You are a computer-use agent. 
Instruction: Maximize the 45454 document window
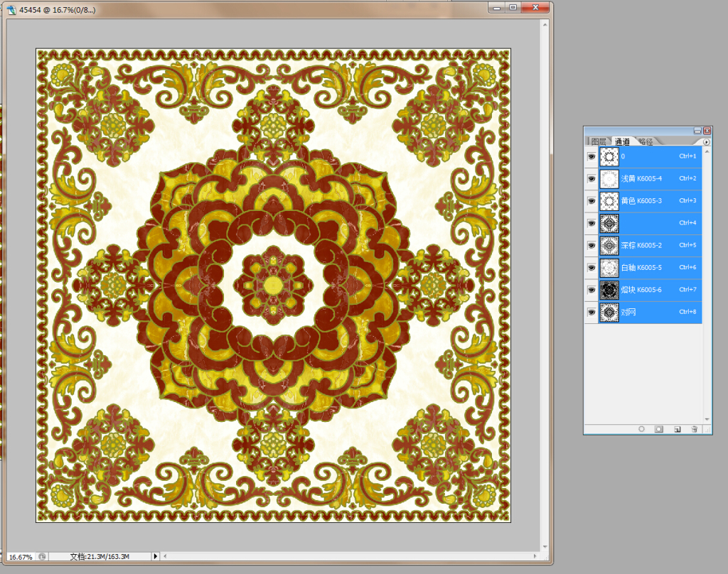tap(513, 7)
